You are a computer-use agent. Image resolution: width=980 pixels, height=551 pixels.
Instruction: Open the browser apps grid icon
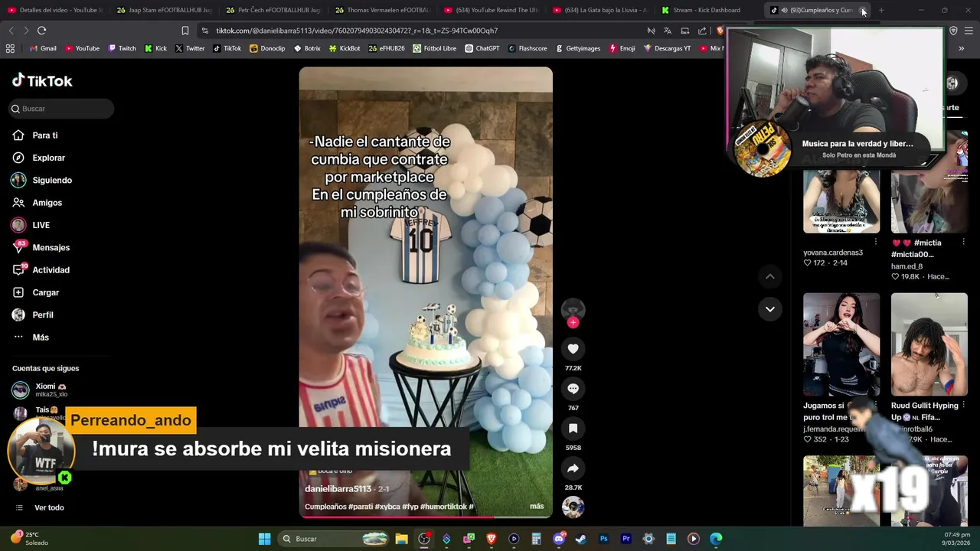[10, 48]
